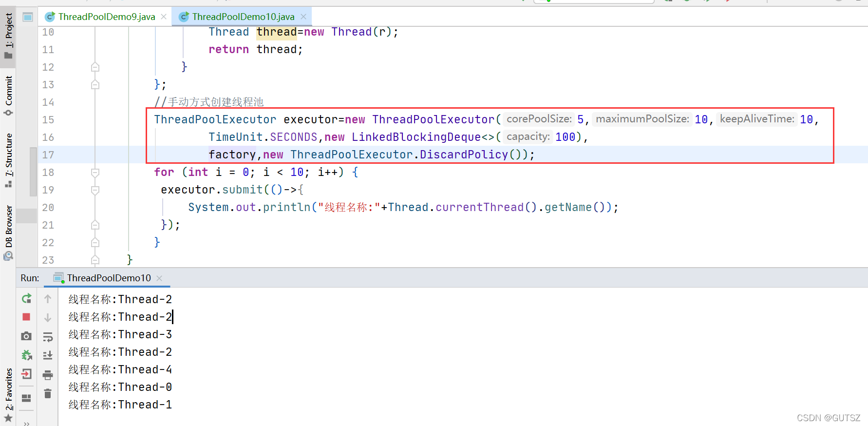Click the editor left-side scrollbar thumb
Viewport: 868px width, 426px height.
pyautogui.click(x=33, y=172)
